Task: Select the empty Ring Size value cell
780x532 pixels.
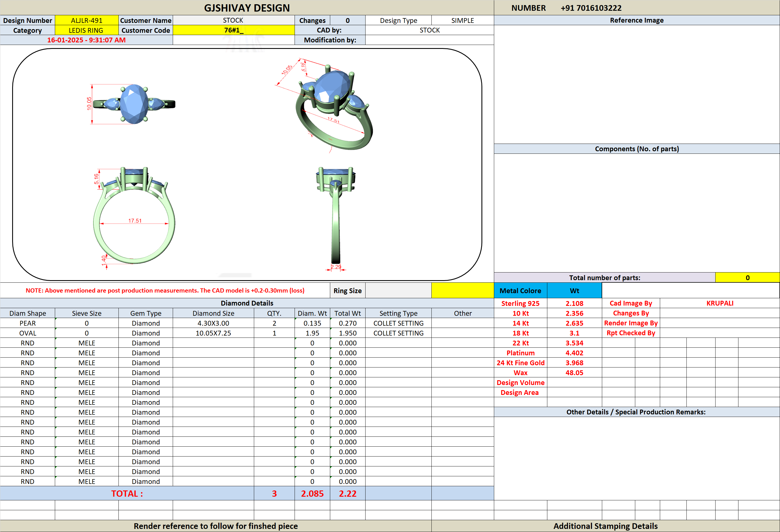Action: [x=398, y=290]
